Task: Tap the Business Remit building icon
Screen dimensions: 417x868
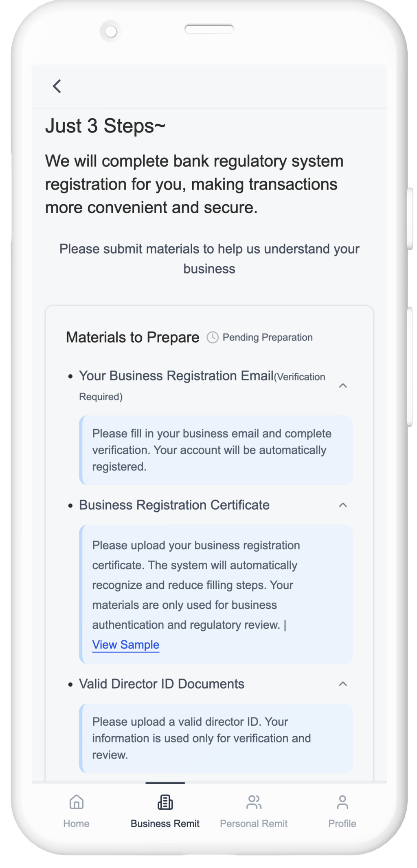Action: click(x=165, y=802)
